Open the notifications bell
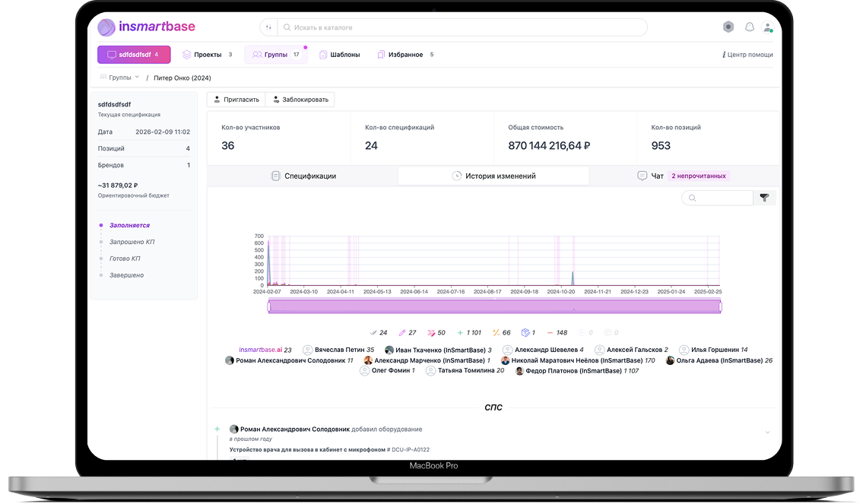 coord(749,27)
